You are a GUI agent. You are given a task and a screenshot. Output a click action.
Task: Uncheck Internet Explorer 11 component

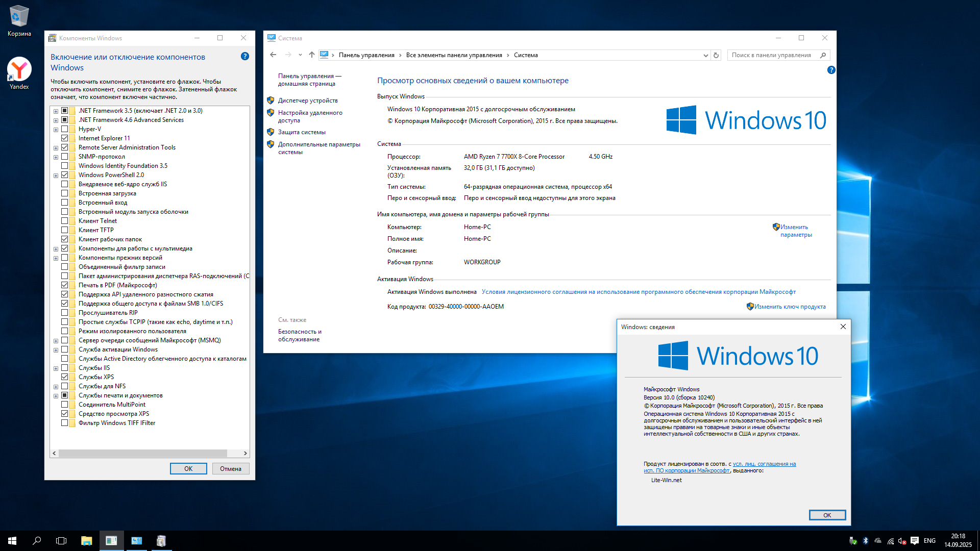click(65, 138)
